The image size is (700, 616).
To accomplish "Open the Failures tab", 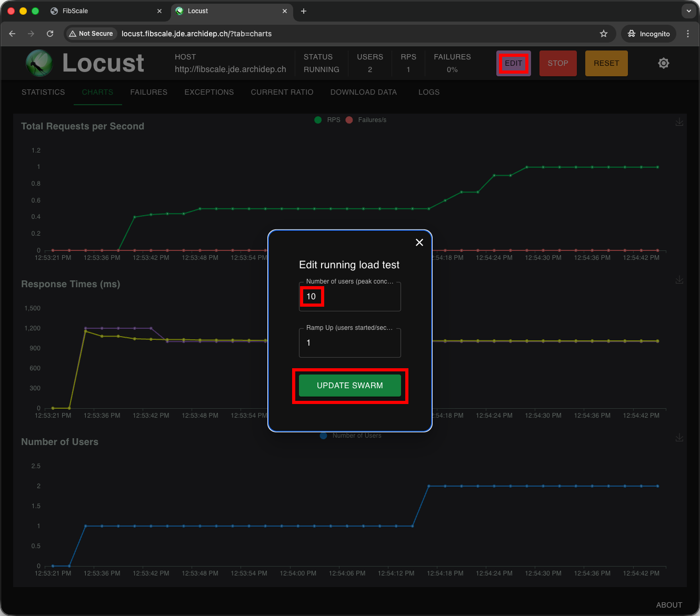I will [x=148, y=92].
